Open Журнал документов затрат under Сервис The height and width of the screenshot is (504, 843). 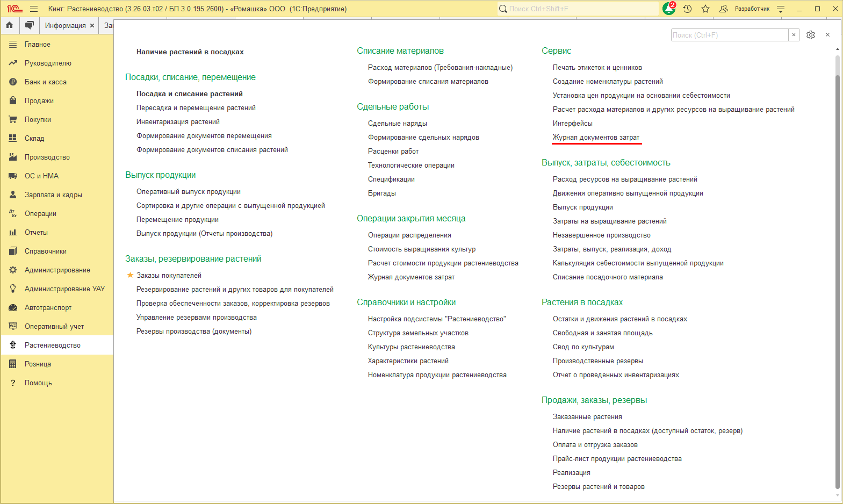[596, 138]
